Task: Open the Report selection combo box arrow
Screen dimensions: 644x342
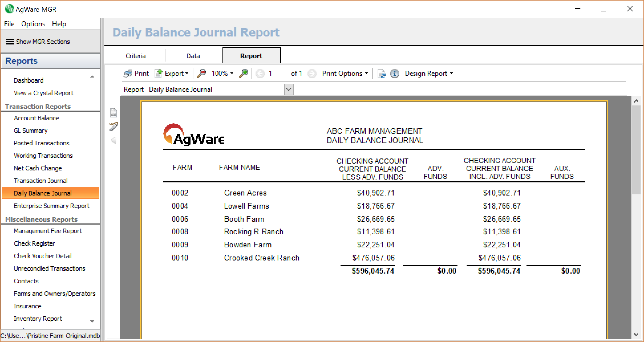Action: 289,89
